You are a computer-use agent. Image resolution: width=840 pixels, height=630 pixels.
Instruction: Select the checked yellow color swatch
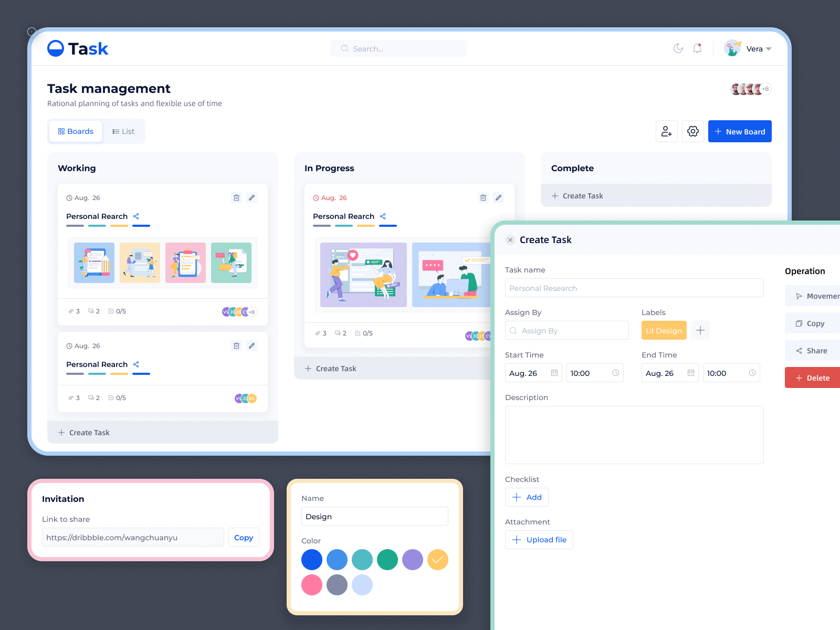point(438,560)
